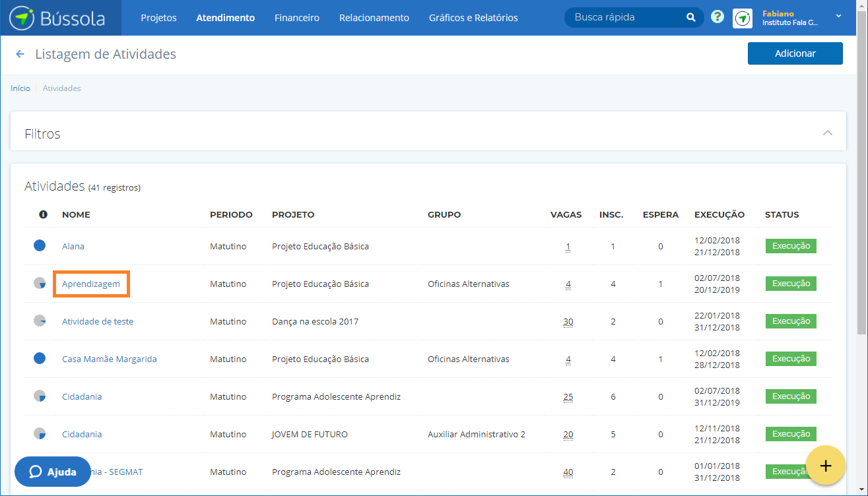Open the Ajuda chat button

pyautogui.click(x=53, y=472)
